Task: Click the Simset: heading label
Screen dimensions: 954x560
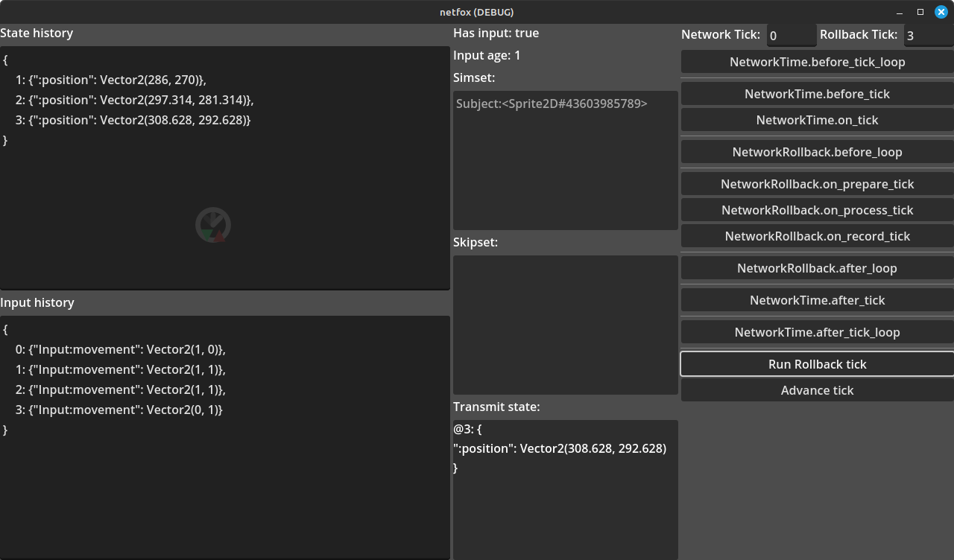Action: tap(474, 77)
